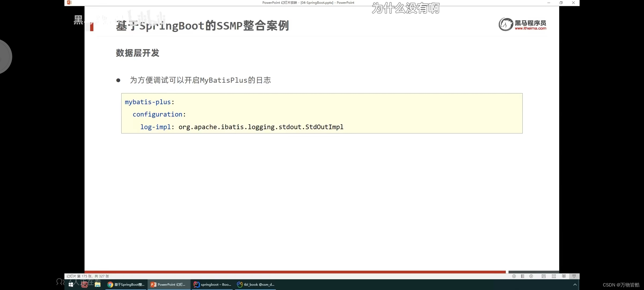The image size is (644, 290).
Task: Click the bullet text about MyBatisPlus日志
Action: tap(200, 80)
